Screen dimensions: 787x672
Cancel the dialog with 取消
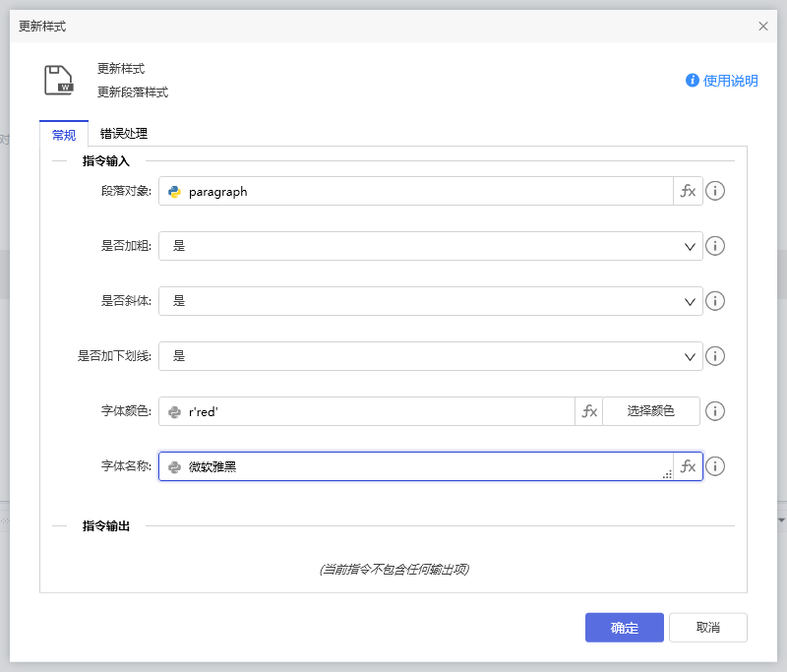pos(707,628)
